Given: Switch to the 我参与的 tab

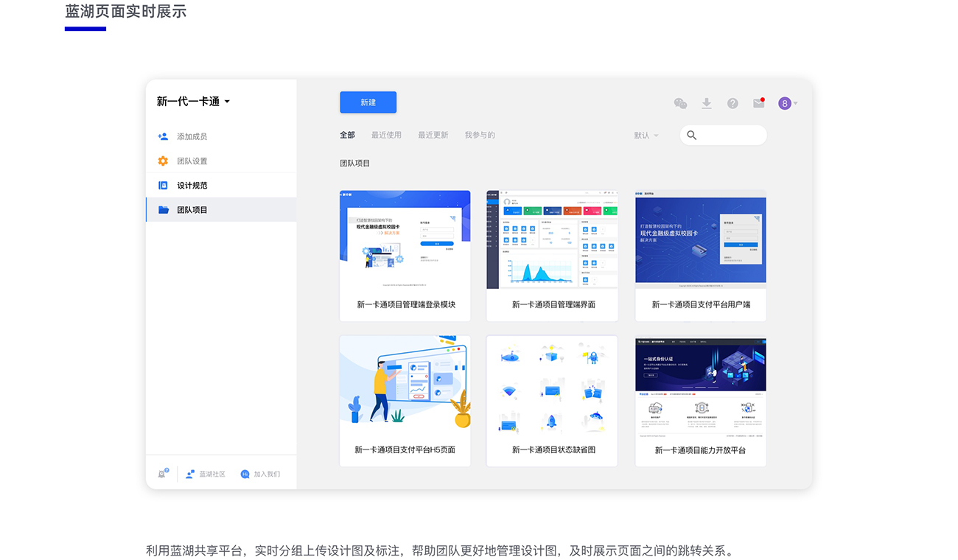Looking at the screenshot, I should pos(480,135).
